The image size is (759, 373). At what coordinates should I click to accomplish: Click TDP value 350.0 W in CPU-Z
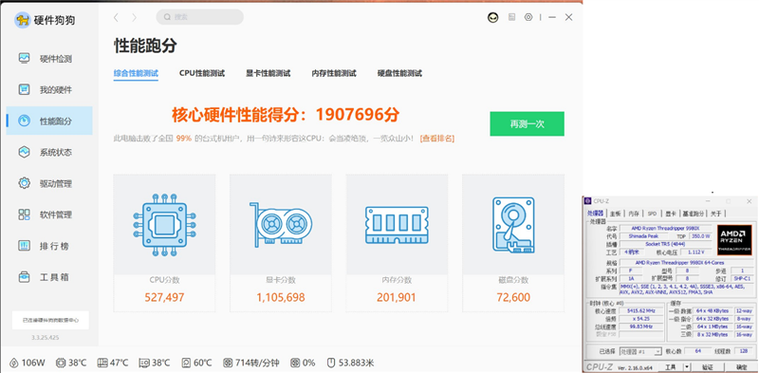(701, 236)
